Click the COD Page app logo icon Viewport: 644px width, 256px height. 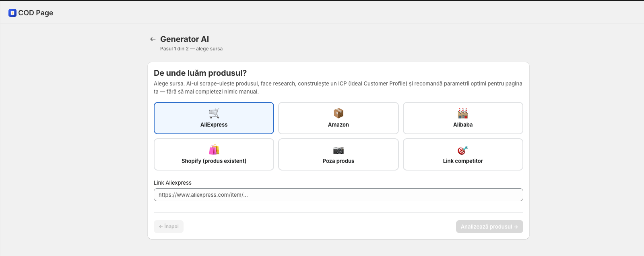pos(12,13)
